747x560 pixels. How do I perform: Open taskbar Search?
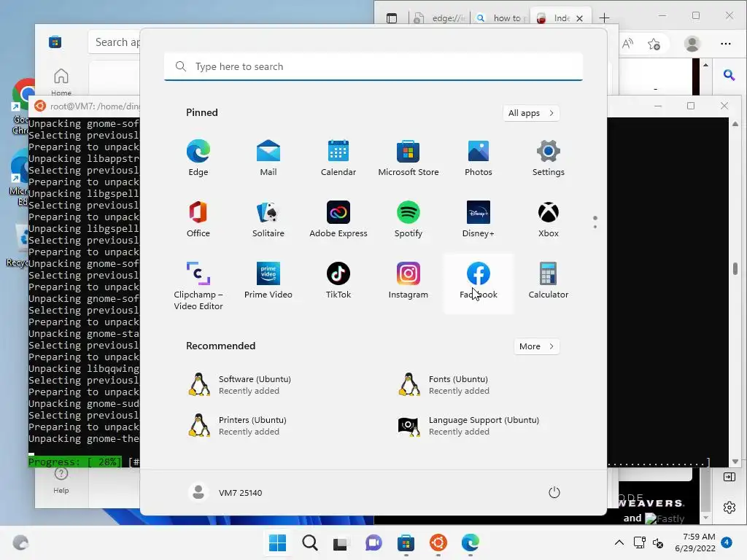click(x=309, y=542)
